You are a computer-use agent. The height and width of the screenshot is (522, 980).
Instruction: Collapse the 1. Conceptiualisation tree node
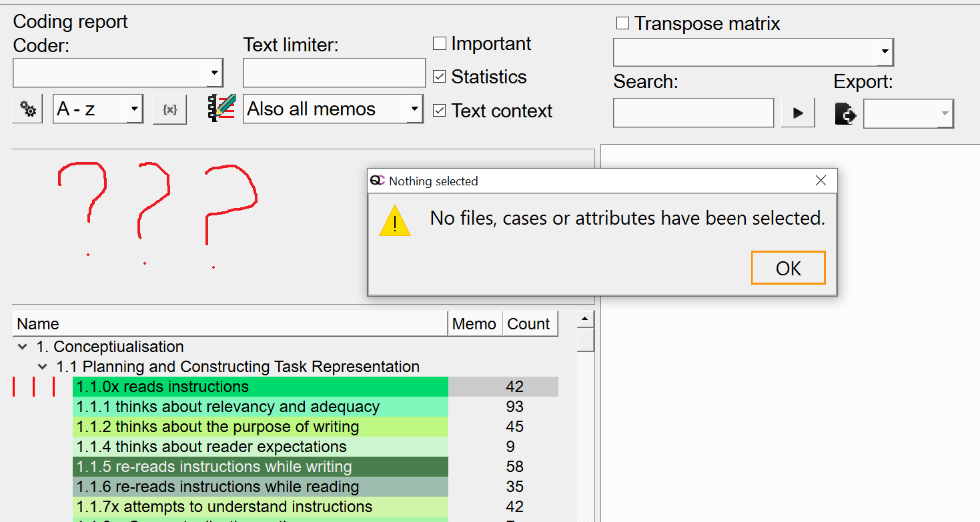coord(23,347)
